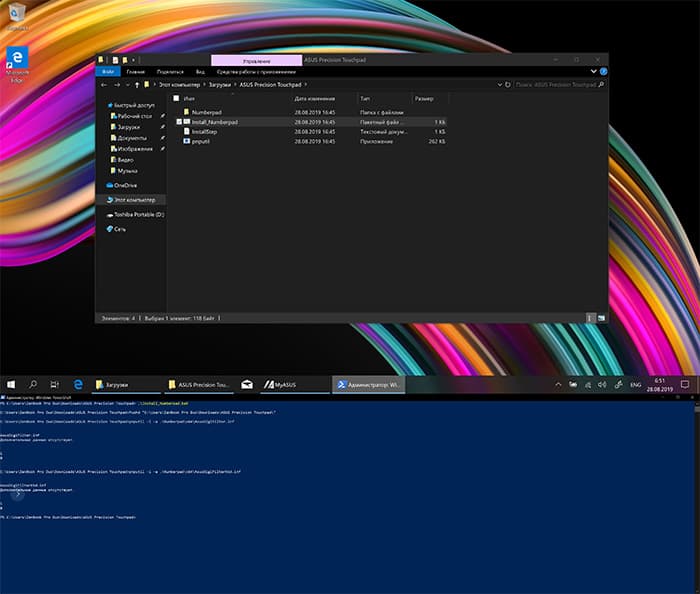Screen dimensions: 700x594
Task: Navigate to Загрузки in the breadcrumb path
Action: [217, 85]
